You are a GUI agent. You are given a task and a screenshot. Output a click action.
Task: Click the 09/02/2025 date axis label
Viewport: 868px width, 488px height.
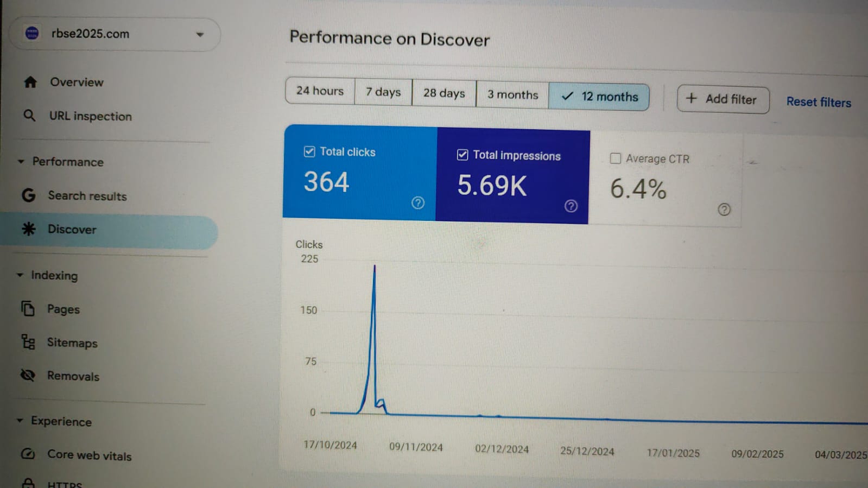(x=757, y=454)
